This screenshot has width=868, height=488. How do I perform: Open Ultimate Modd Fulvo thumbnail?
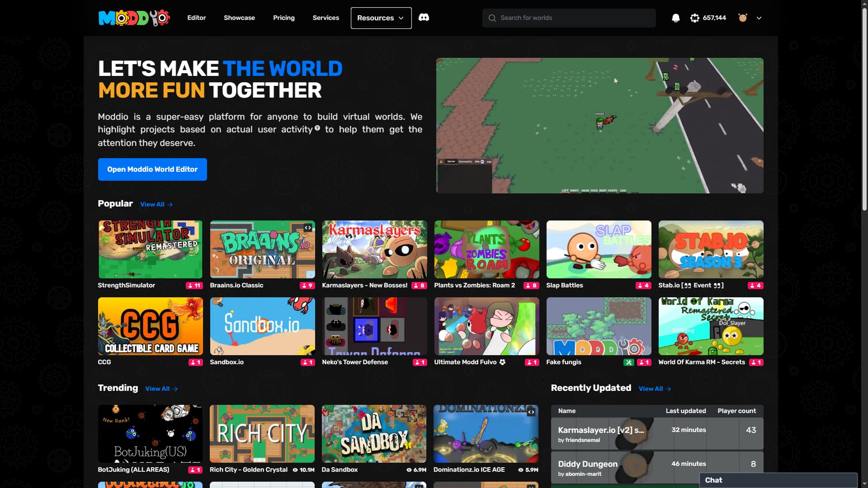pos(486,326)
